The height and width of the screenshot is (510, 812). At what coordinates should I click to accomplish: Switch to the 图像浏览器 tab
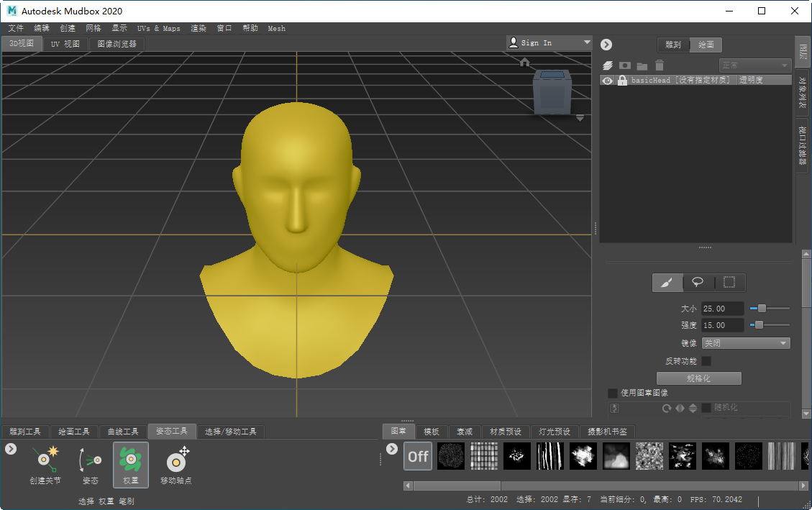pyautogui.click(x=117, y=44)
